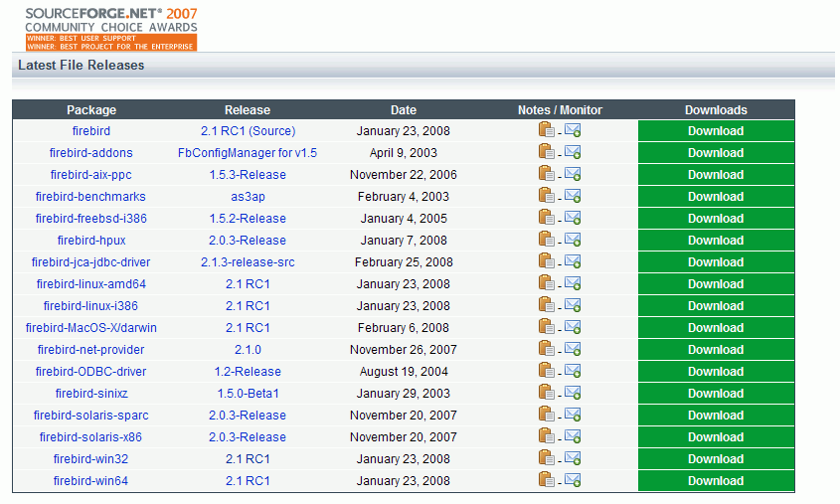Download firebird-hpux package
The width and height of the screenshot is (840, 504).
(x=716, y=240)
